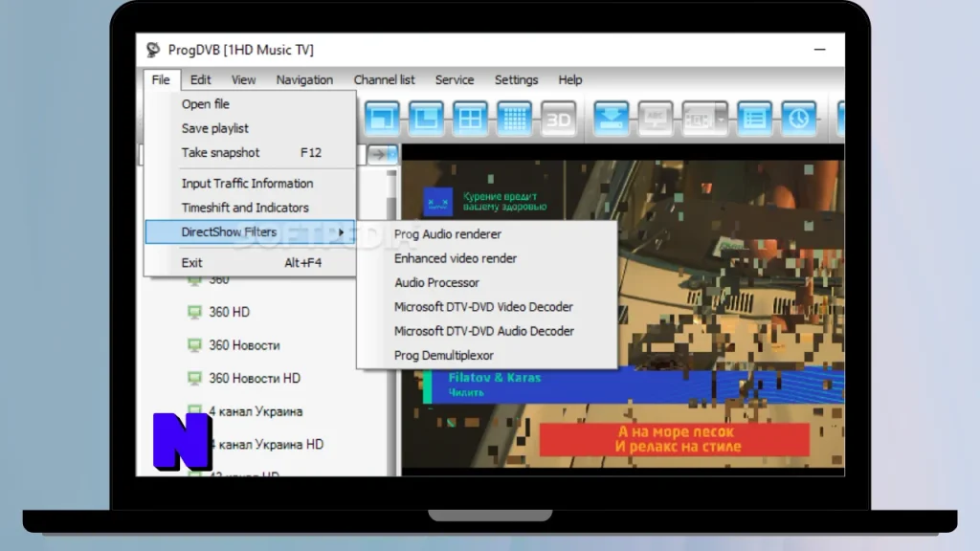
Task: Open the File menu
Action: coord(161,80)
